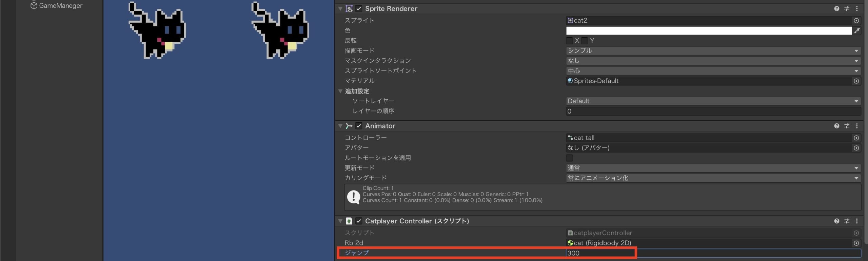Click the ジャンプ value field showing 300
Screen dimensions: 868x261
tap(713, 253)
